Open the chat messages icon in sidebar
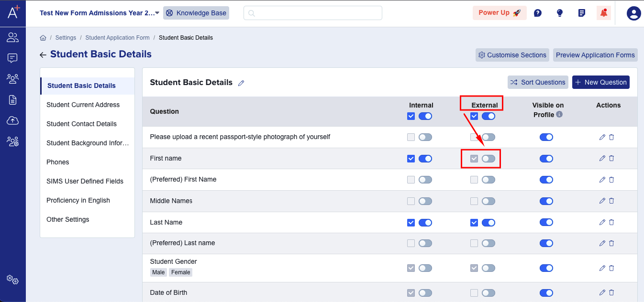The height and width of the screenshot is (302, 644). pyautogui.click(x=12, y=58)
